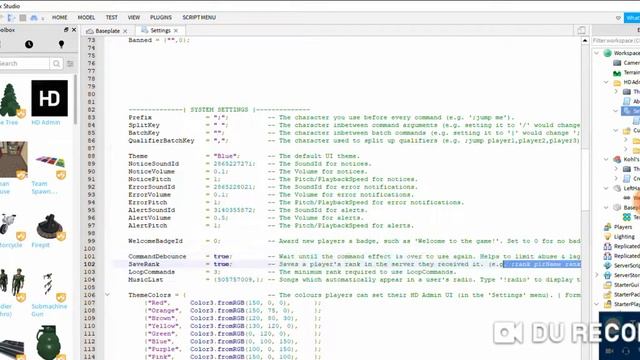This screenshot has width=640, height=360.
Task: Focus the Filter workspace input in Explorer
Action: click(616, 40)
